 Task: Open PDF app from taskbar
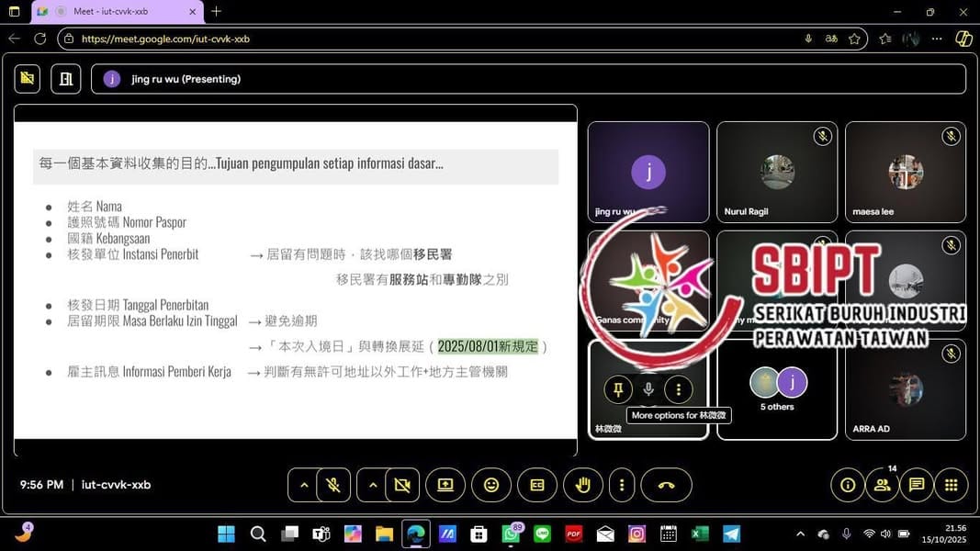pos(574,534)
